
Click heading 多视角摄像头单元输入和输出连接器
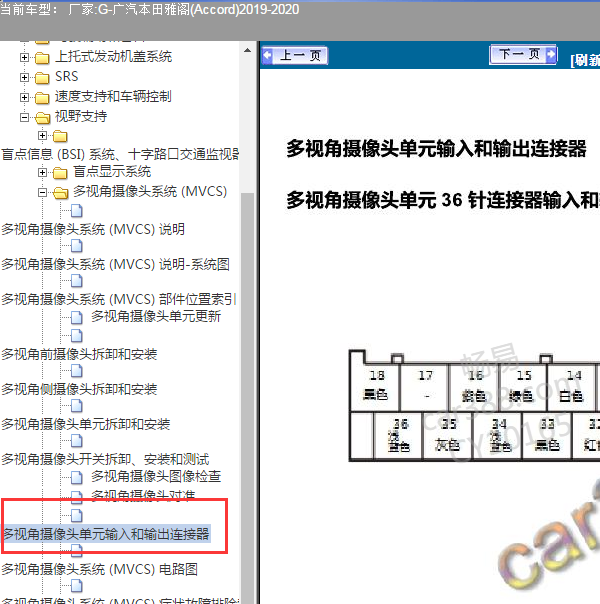[436, 148]
